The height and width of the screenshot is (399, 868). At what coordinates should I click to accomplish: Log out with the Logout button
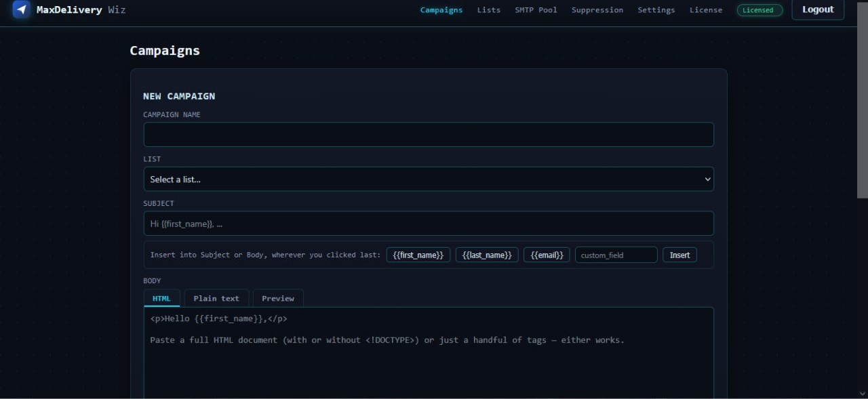click(818, 9)
